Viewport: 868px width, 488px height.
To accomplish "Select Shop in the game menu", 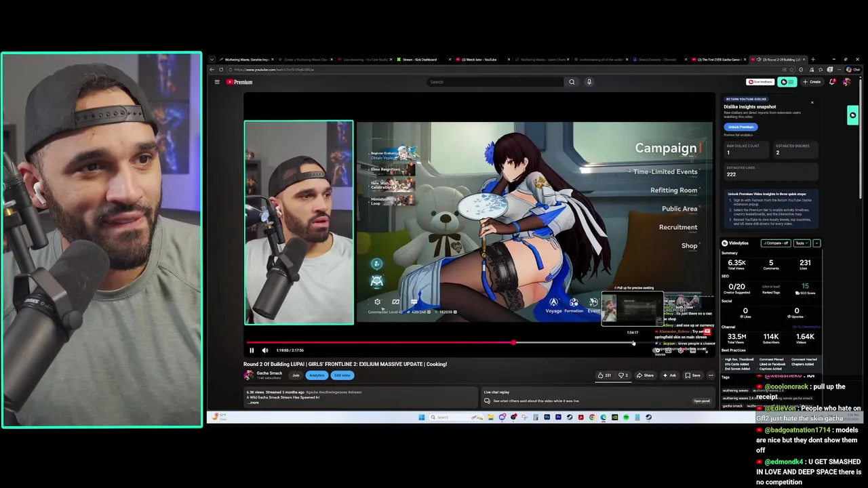I will point(689,245).
